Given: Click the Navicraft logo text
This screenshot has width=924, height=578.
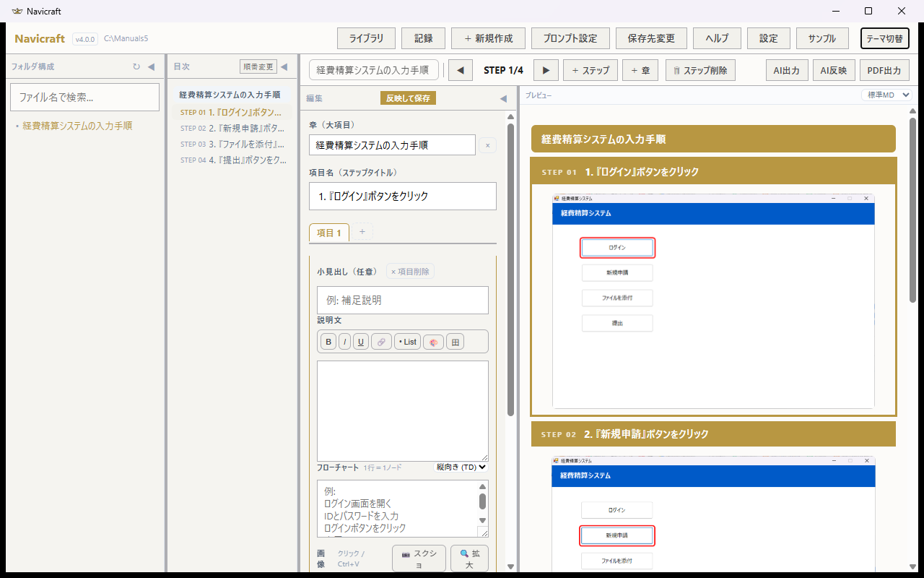Looking at the screenshot, I should pos(40,38).
